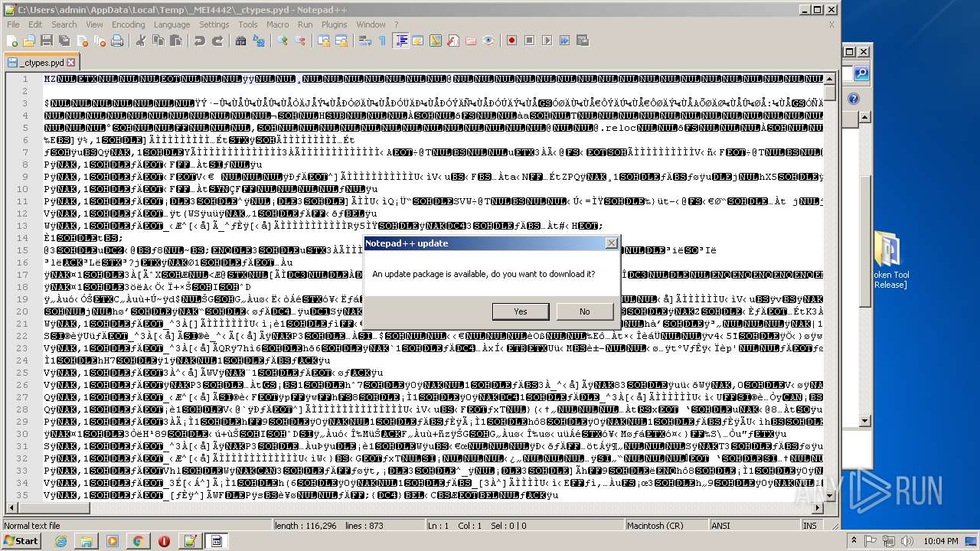Expand the Tools menu

tap(248, 24)
